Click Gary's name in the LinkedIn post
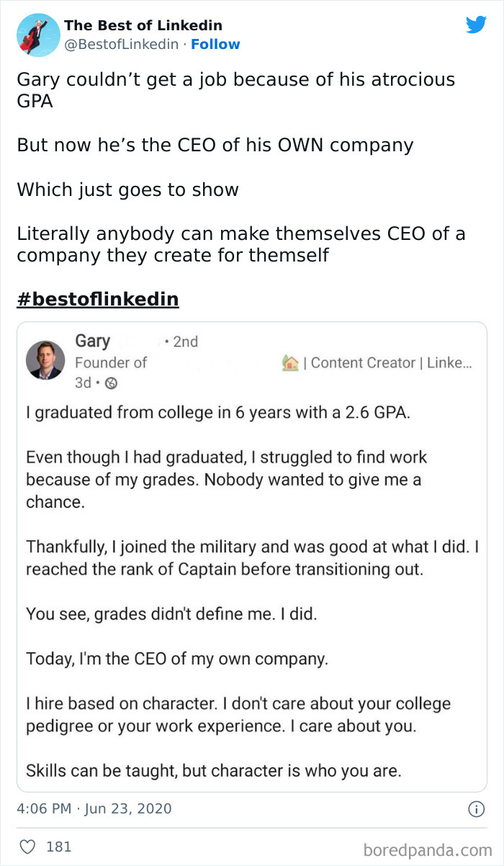 [93, 341]
